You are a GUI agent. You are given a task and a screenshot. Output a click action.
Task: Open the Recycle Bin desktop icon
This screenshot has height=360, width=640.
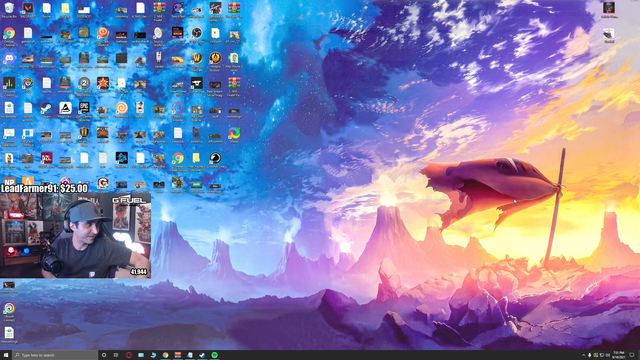tap(9, 9)
